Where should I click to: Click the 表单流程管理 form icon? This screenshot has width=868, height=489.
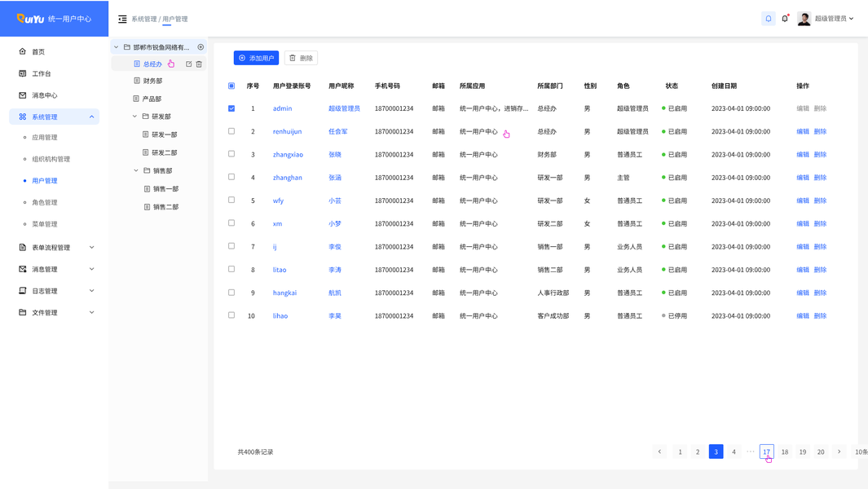pyautogui.click(x=23, y=247)
